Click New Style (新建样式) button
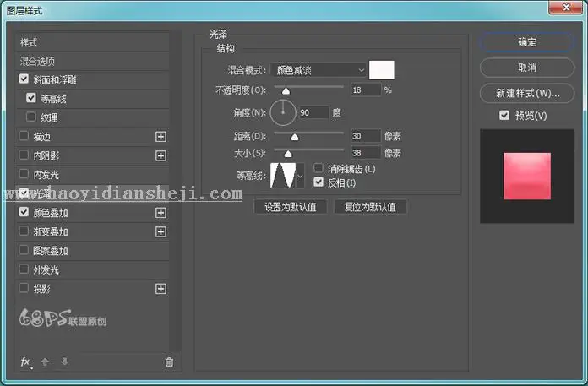 (x=527, y=93)
